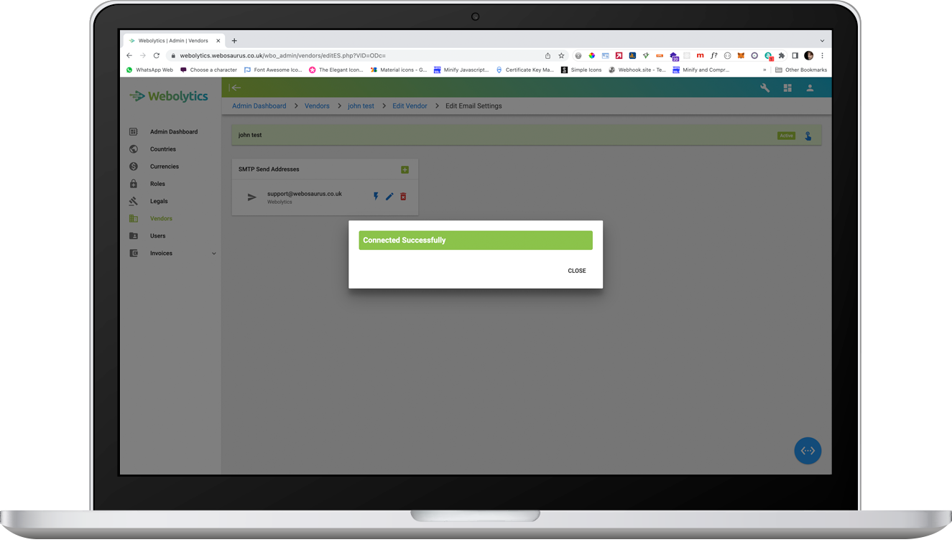Click inside the browser address bar
Viewport: 952px width, 560px height.
point(323,55)
